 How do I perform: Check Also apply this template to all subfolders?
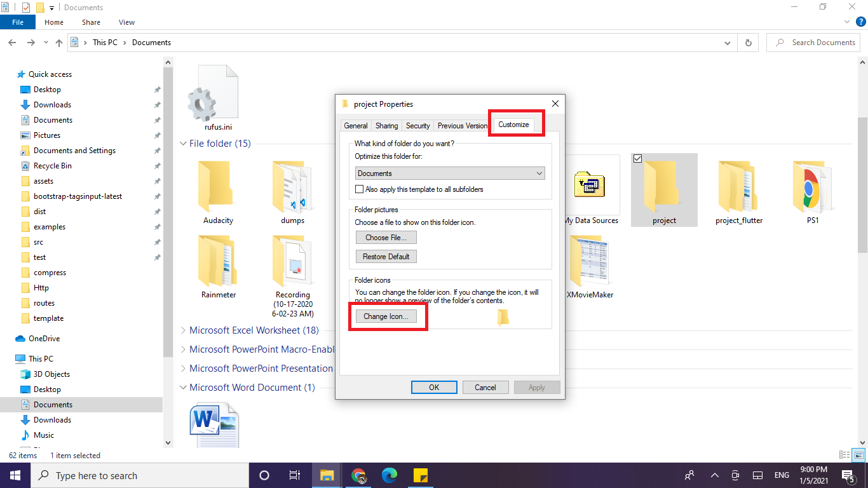[360, 189]
